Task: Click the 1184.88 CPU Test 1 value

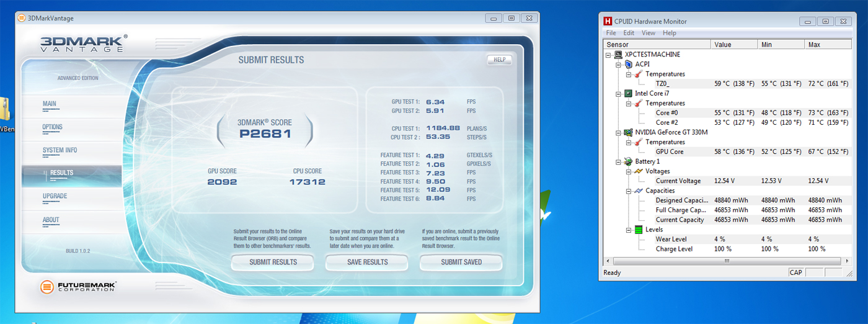Action: pyautogui.click(x=443, y=128)
